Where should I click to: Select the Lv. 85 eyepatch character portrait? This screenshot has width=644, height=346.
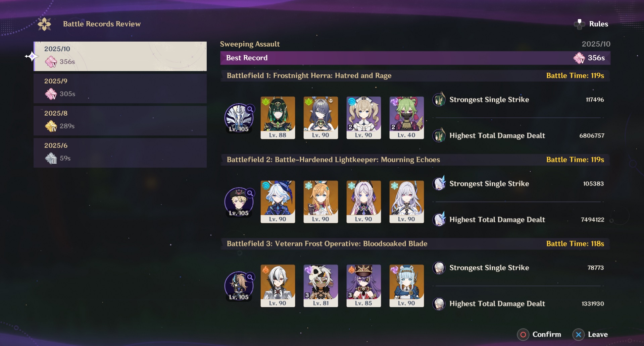tap(364, 286)
